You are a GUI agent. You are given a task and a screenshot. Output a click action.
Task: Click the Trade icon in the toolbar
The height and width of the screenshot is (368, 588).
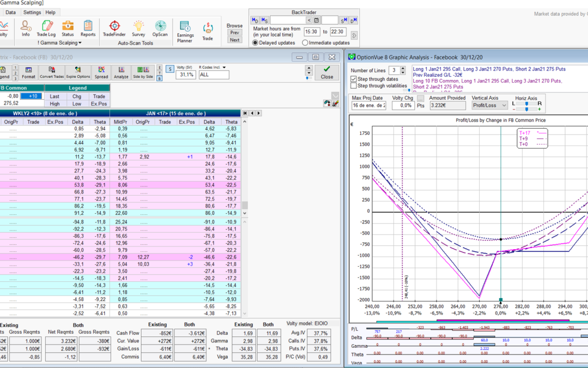[x=207, y=32]
